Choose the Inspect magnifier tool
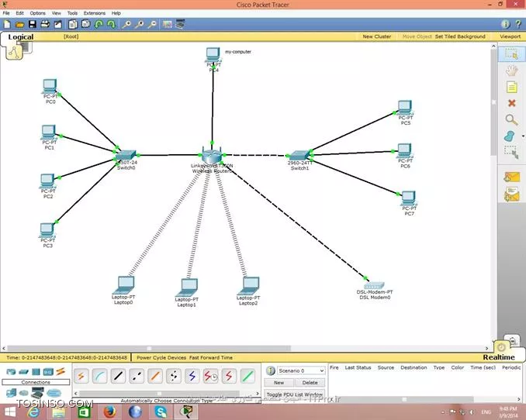Viewport: 526px width, 420px height. tap(511, 119)
